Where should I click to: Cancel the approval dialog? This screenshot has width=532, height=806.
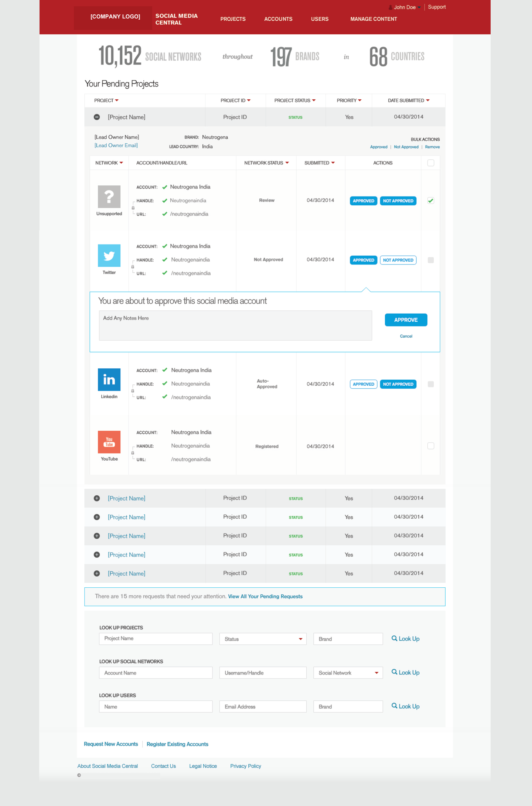tap(406, 336)
